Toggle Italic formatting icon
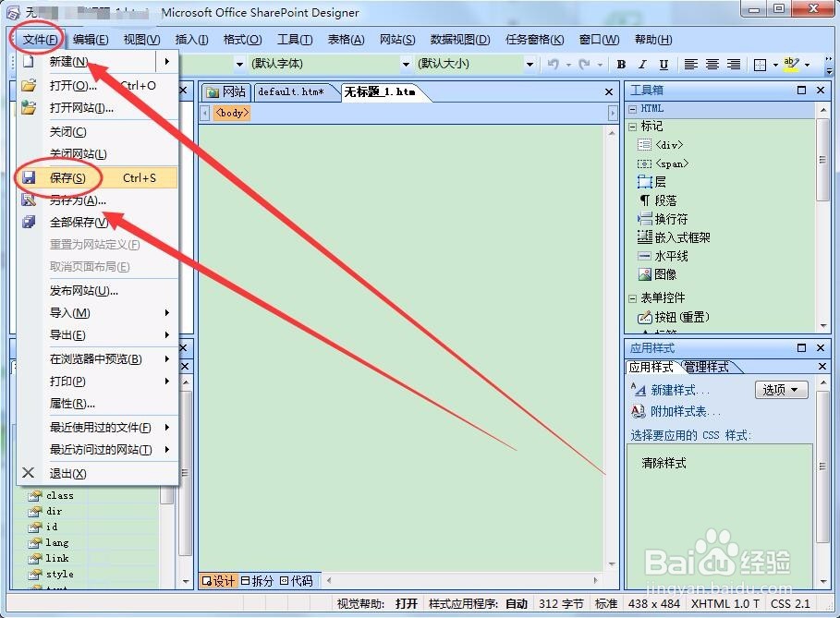Screen dimensions: 840x618 pyautogui.click(x=642, y=65)
